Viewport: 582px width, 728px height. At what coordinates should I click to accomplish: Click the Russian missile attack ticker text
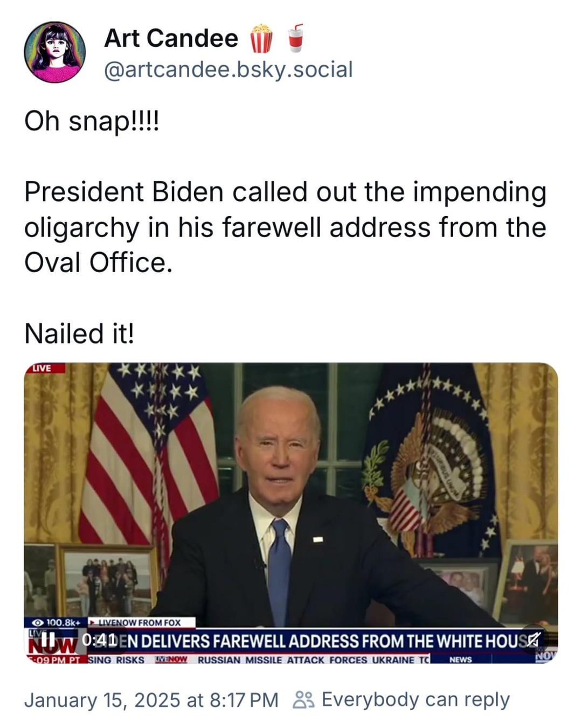click(x=313, y=660)
